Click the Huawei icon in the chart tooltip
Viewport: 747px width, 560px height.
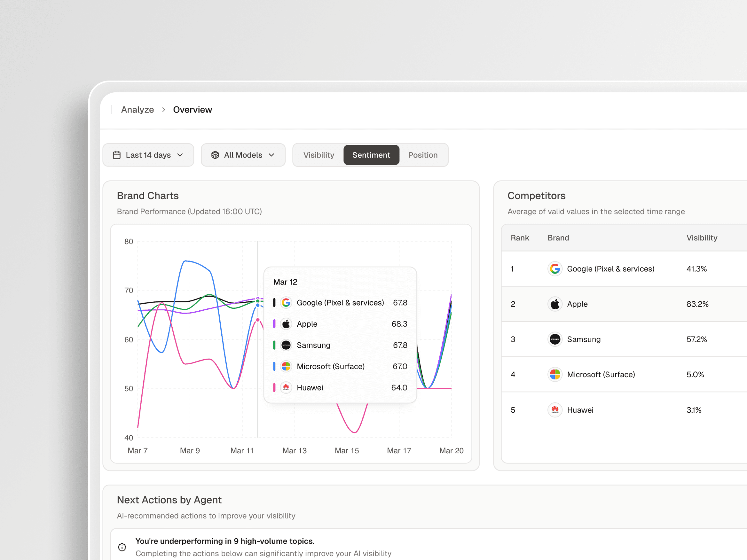tap(287, 387)
